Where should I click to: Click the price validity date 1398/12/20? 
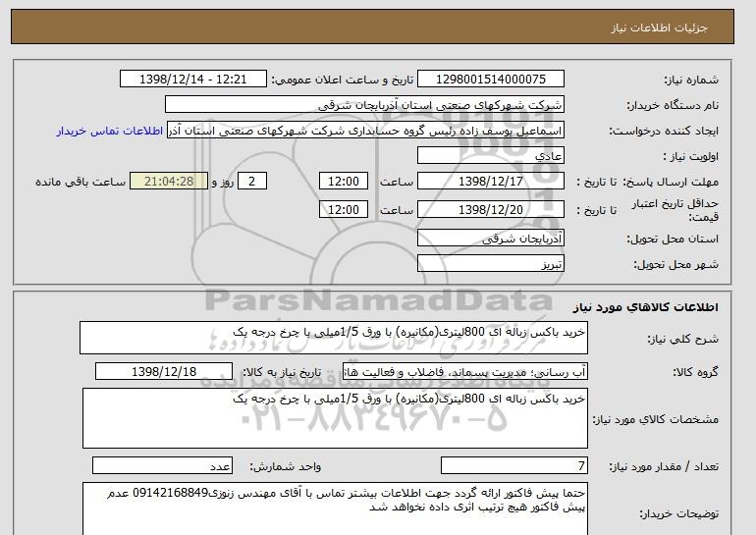[x=490, y=210]
